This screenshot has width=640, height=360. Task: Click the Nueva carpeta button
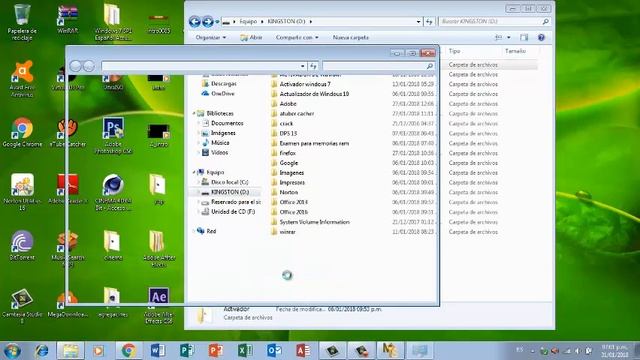[351, 38]
